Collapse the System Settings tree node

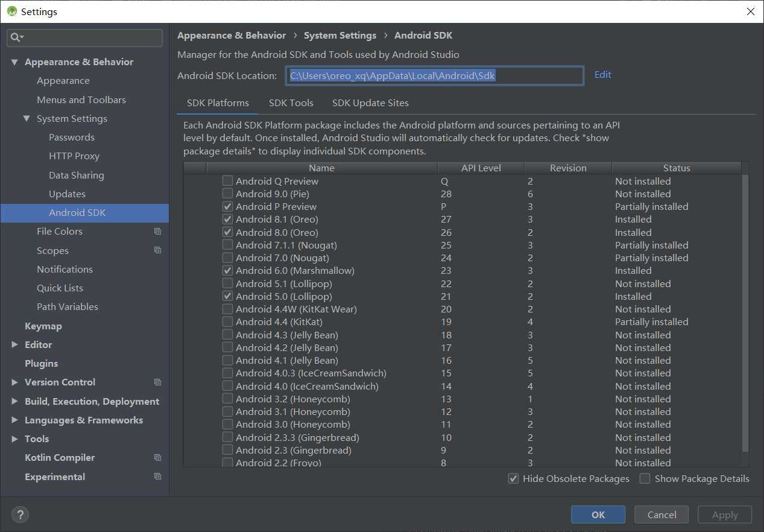27,119
